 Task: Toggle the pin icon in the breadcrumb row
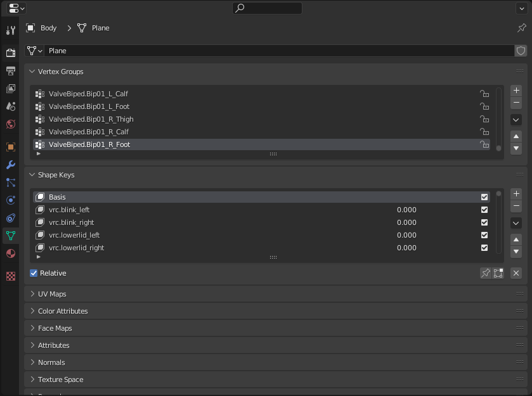(x=521, y=28)
